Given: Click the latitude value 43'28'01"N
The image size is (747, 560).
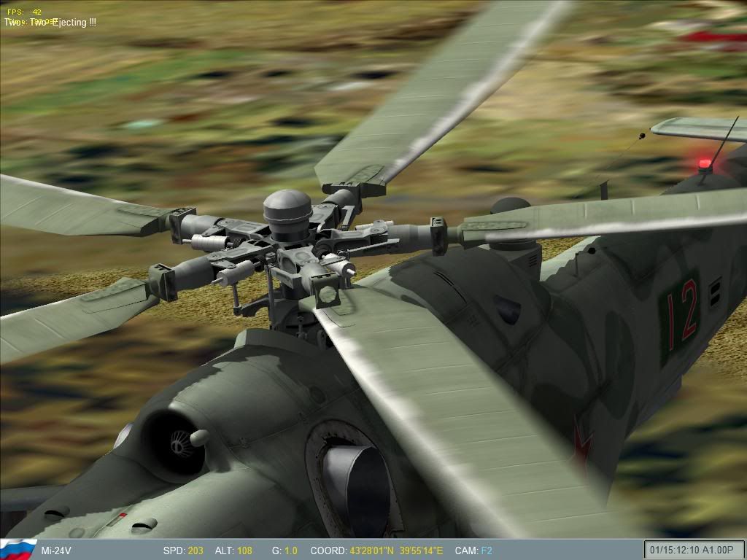Looking at the screenshot, I should point(371,551).
